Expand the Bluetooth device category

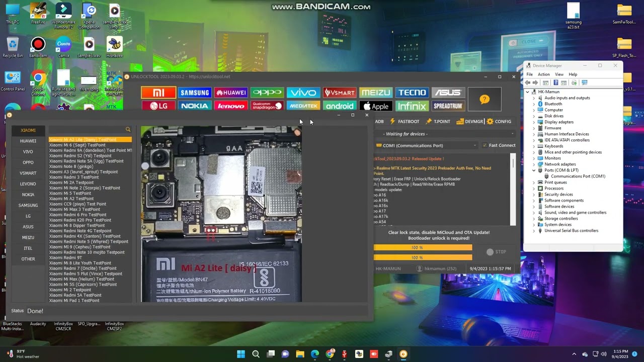click(x=534, y=104)
